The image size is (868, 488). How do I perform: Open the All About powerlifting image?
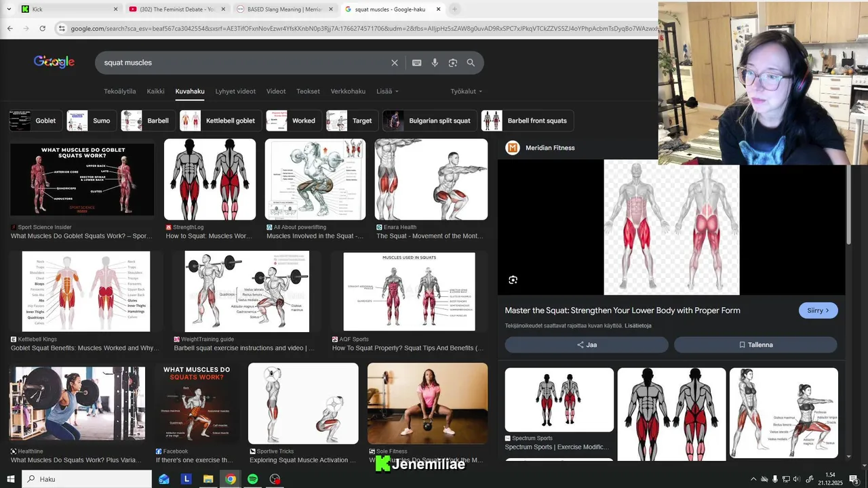coord(315,180)
